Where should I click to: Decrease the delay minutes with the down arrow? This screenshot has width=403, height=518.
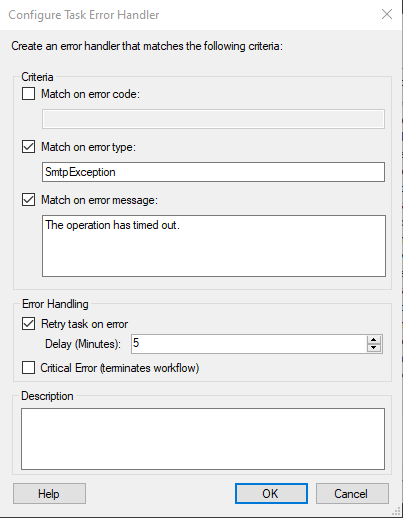coord(374,348)
